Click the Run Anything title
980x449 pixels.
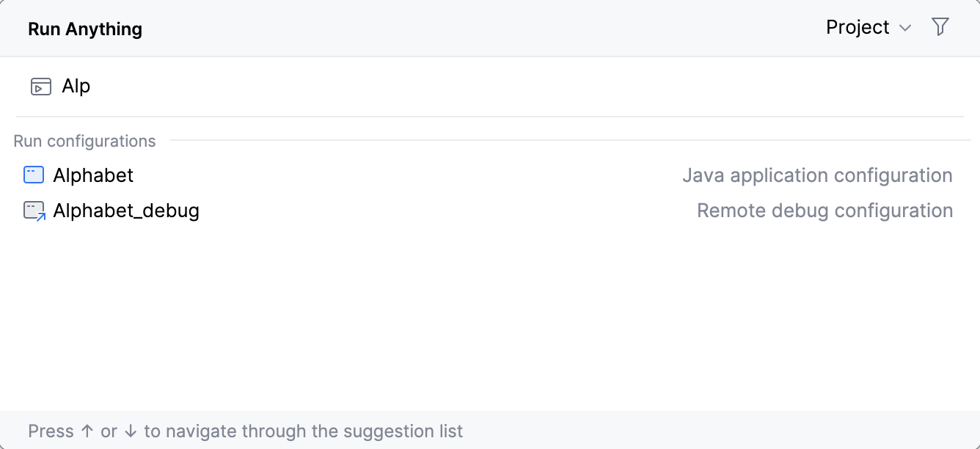point(84,28)
